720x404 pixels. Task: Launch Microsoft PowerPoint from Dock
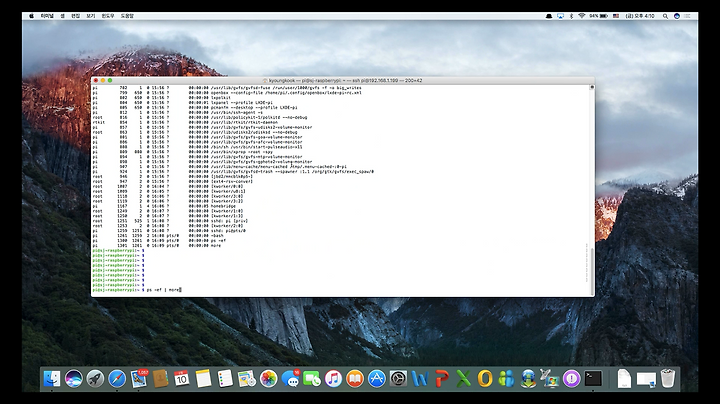point(442,379)
